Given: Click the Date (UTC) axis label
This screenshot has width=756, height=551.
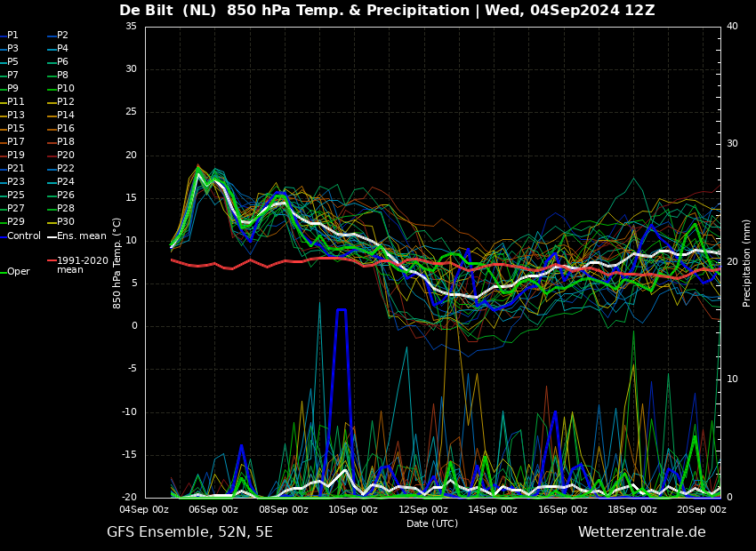Looking at the screenshot, I should pos(432,523).
